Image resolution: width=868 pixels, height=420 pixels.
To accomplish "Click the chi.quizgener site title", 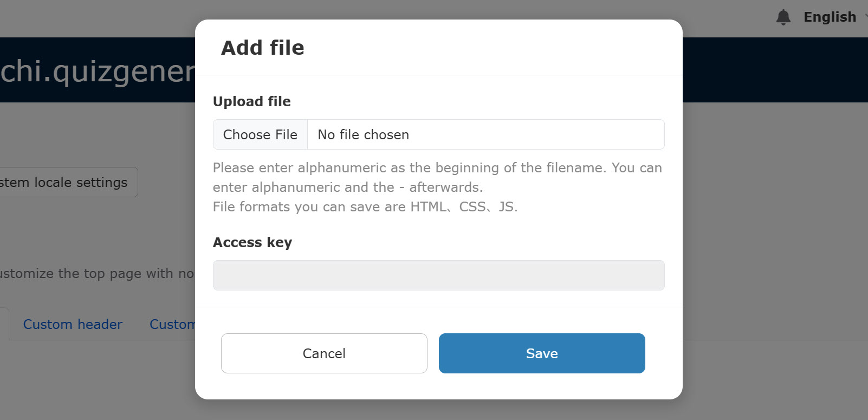I will point(98,71).
